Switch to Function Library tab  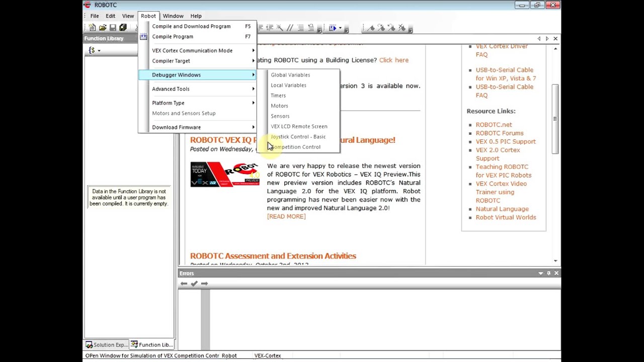[x=151, y=345]
